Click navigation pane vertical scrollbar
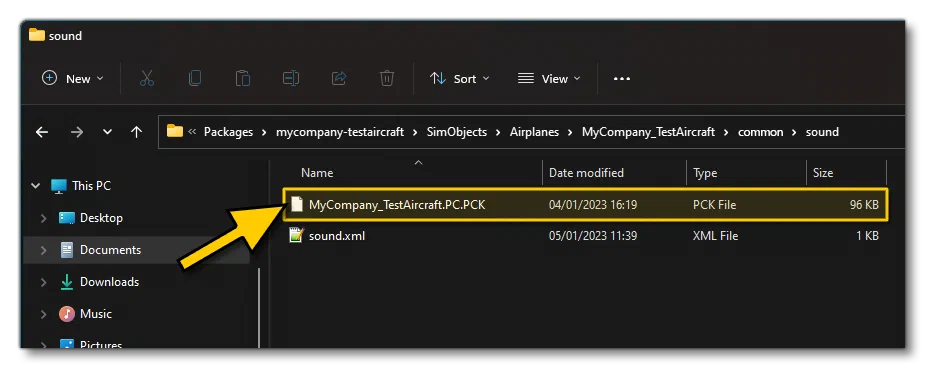Screen dimensions: 925x368 tap(259, 307)
